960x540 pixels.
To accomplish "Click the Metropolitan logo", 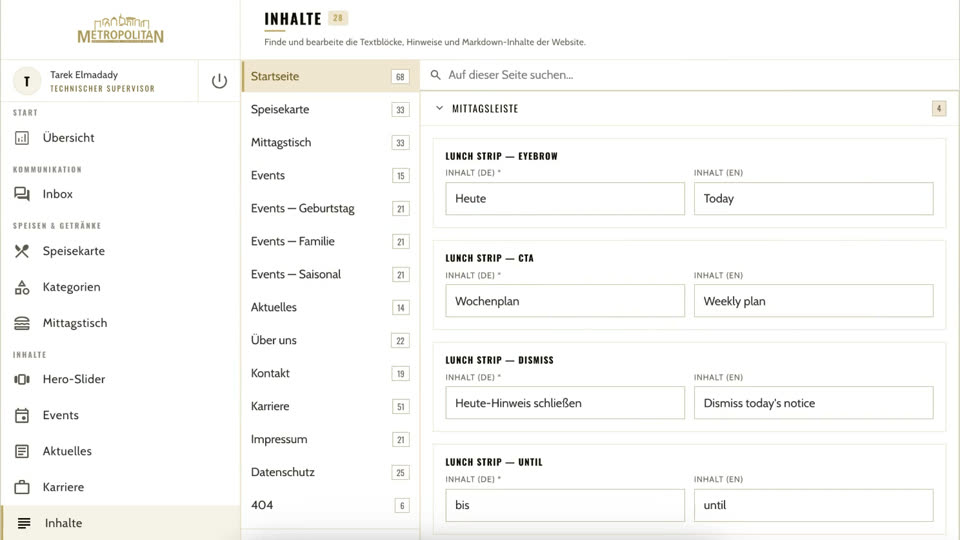I will coord(121,29).
